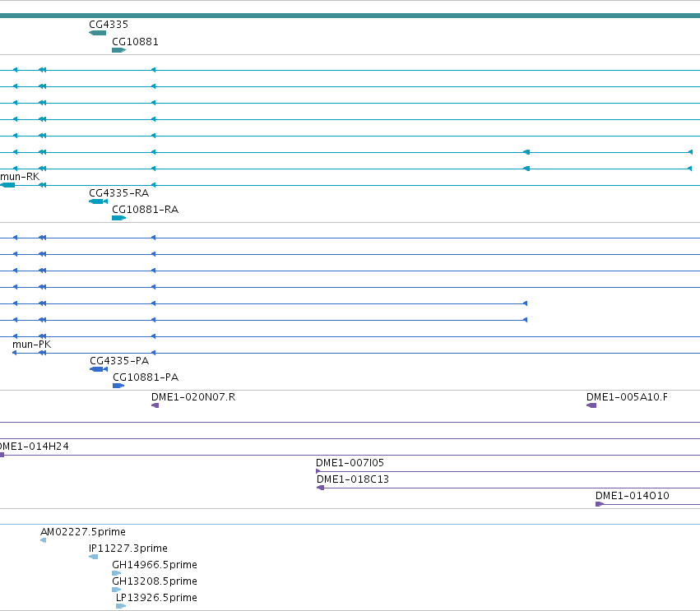Click the GH13208.5prime label
700x611 pixels.
click(x=155, y=581)
